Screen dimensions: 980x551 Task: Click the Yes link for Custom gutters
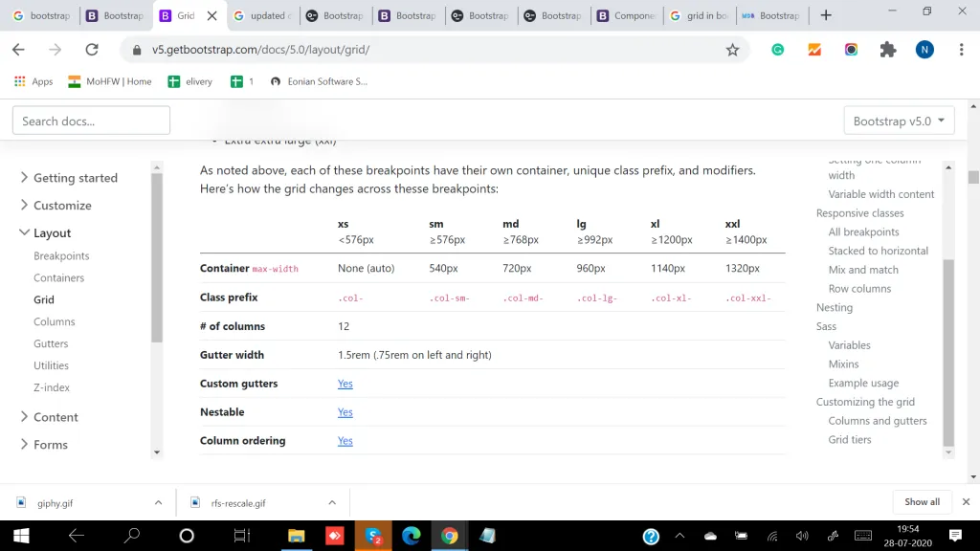[x=345, y=384]
